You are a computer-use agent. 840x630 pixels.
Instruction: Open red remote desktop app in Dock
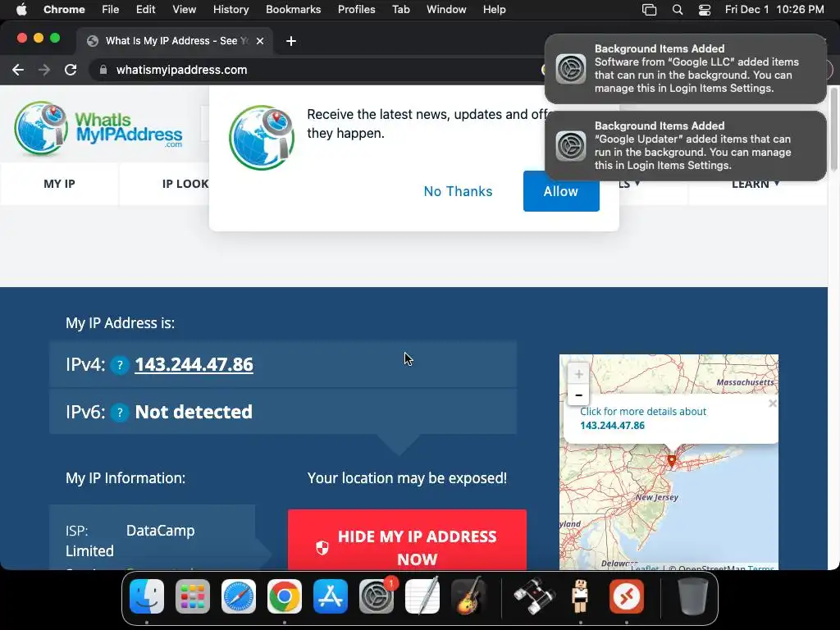pyautogui.click(x=626, y=596)
